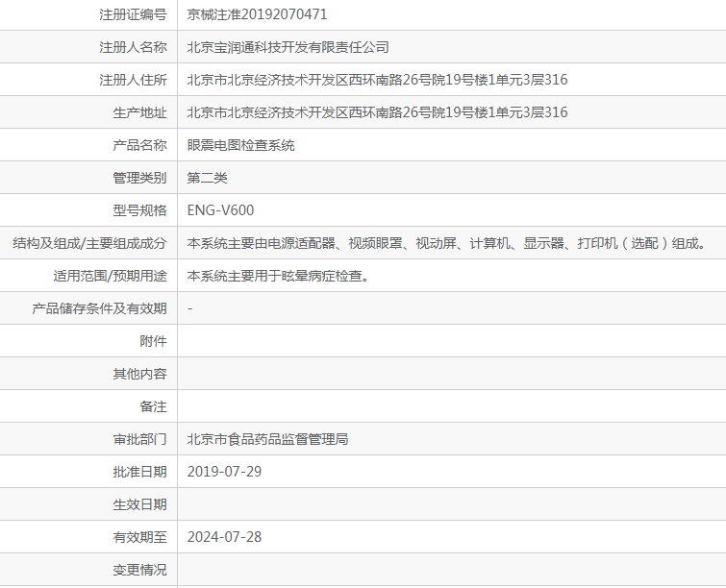Select company name 北京宝润通科技开发有限责任公司
Viewport: 726px width, 588px height.
click(288, 47)
